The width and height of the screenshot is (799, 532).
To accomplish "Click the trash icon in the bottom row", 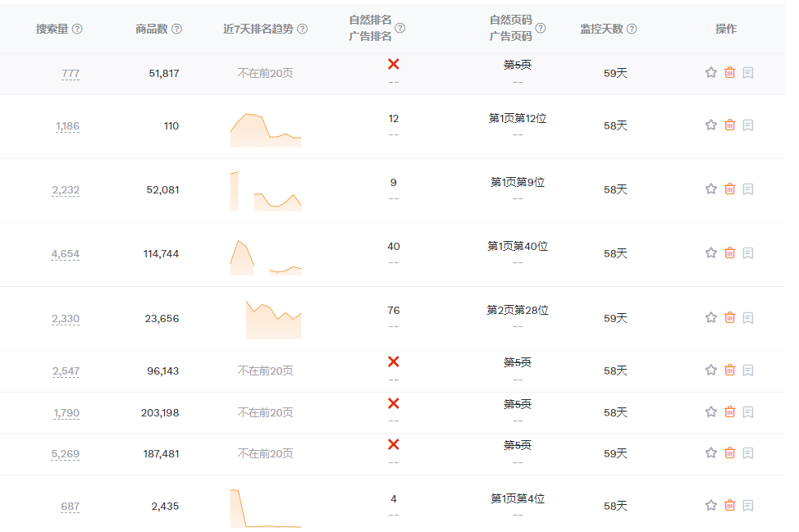I will pos(729,506).
